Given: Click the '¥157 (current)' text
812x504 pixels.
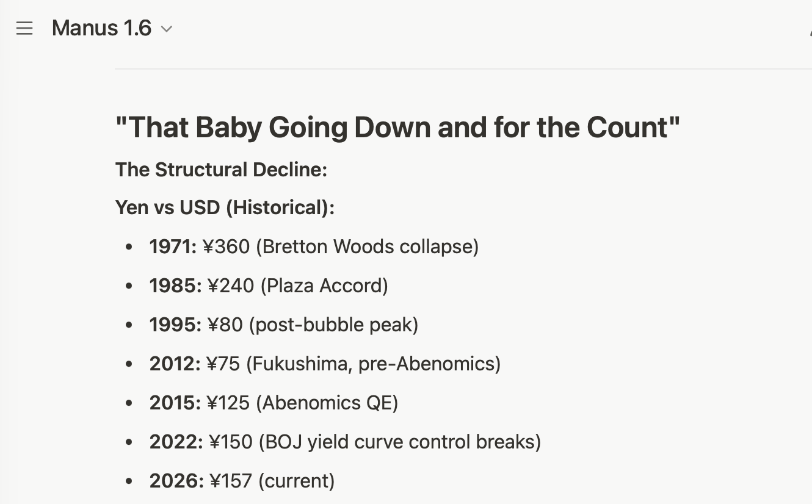Looking at the screenshot, I should [272, 481].
